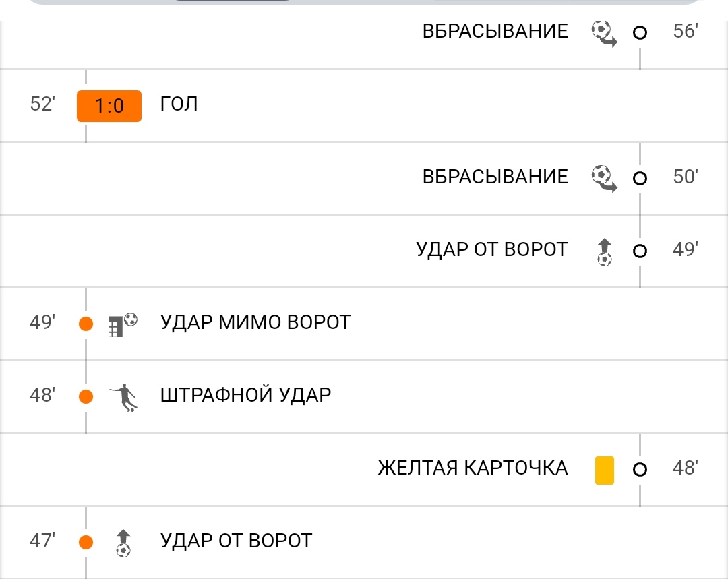Click the orange timeline dot at 47'
This screenshot has height=579, width=728.
[x=86, y=542]
